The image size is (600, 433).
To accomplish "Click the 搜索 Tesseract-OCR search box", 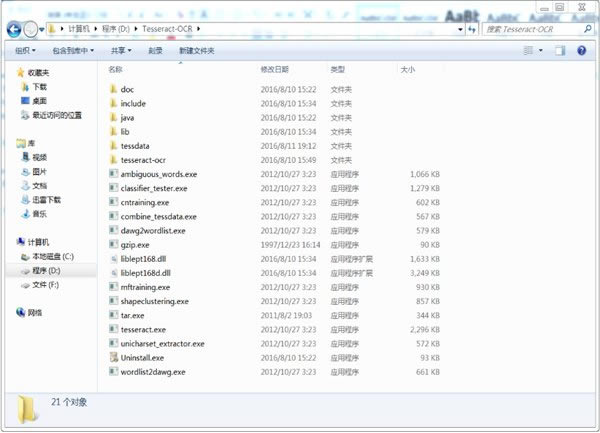I will 530,30.
